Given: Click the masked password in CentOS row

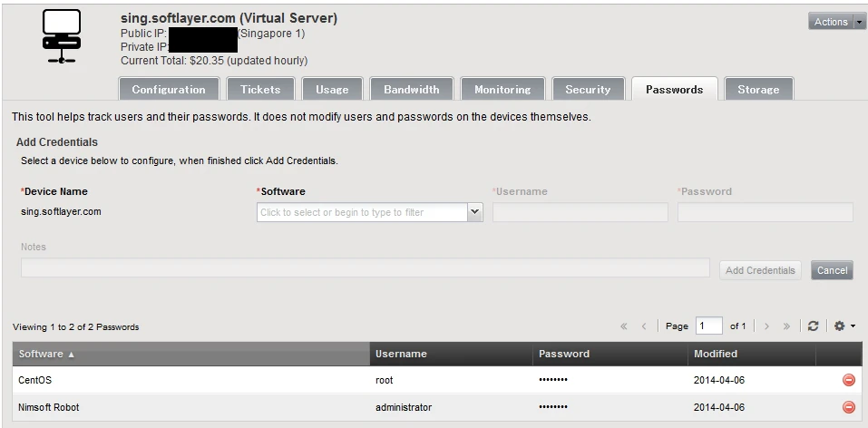Looking at the screenshot, I should pyautogui.click(x=553, y=380).
